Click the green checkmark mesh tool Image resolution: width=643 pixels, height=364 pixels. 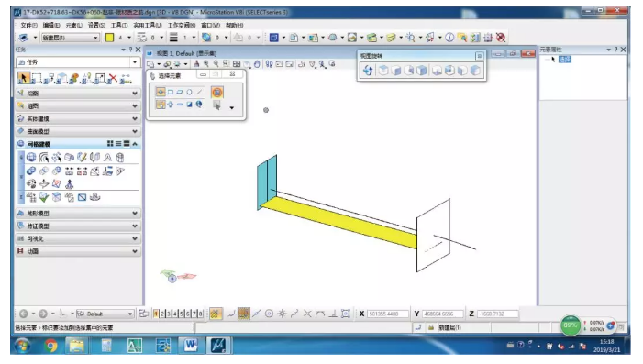click(44, 197)
